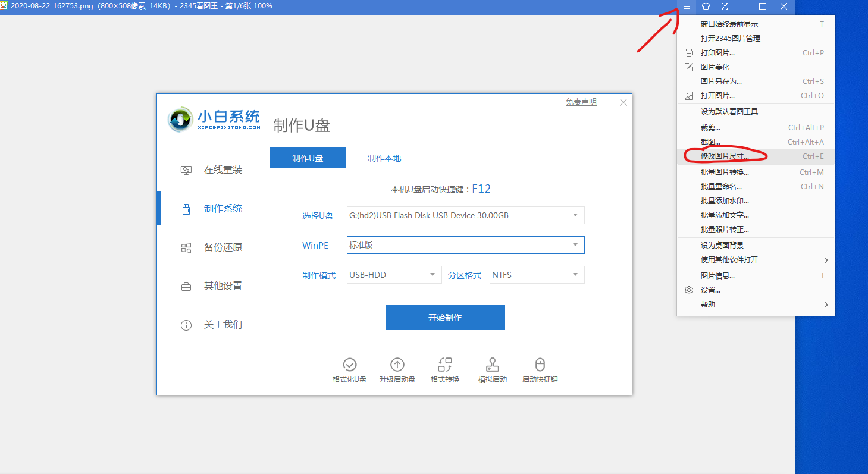The width and height of the screenshot is (868, 474).
Task: Select 修改图片尺寸 from the menu
Action: click(x=725, y=156)
